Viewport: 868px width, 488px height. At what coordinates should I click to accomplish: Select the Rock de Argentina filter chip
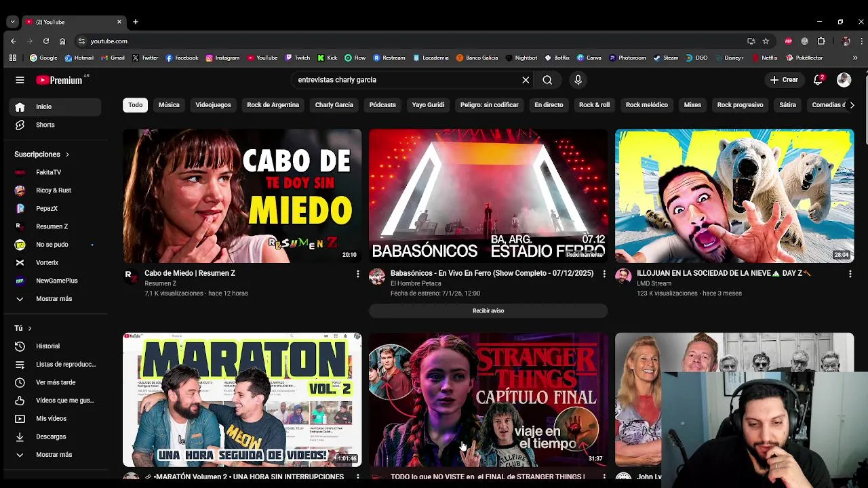tap(273, 105)
